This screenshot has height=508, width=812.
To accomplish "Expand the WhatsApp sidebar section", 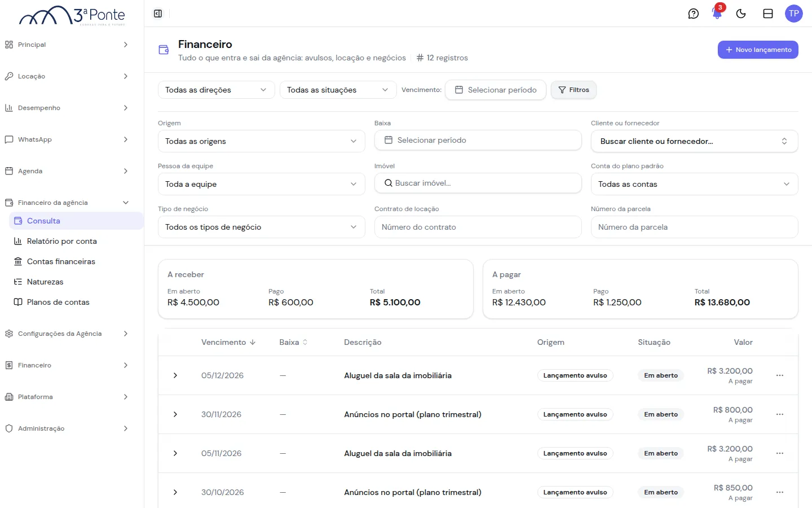I will point(67,139).
